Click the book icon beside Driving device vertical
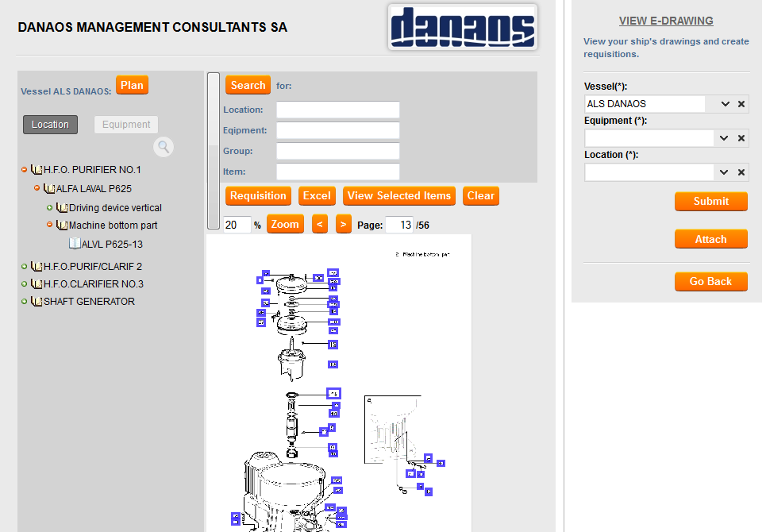The height and width of the screenshot is (532, 766). click(x=62, y=207)
